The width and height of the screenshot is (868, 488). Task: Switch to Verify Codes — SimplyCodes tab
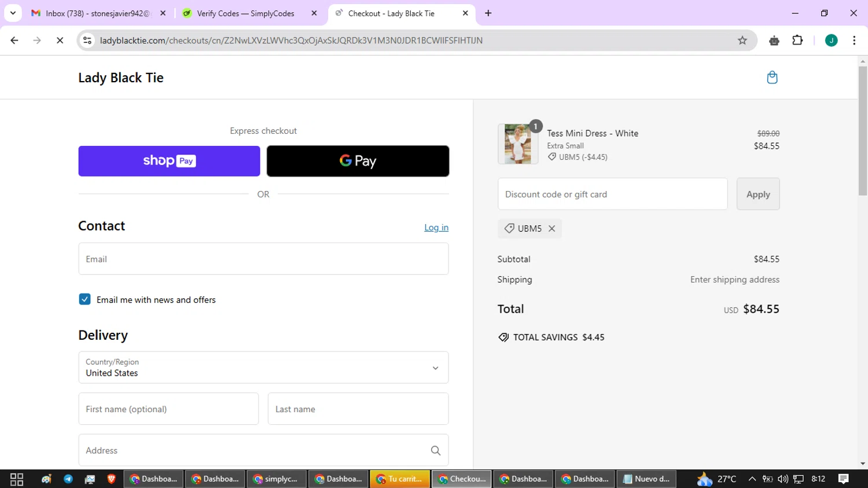point(245,13)
